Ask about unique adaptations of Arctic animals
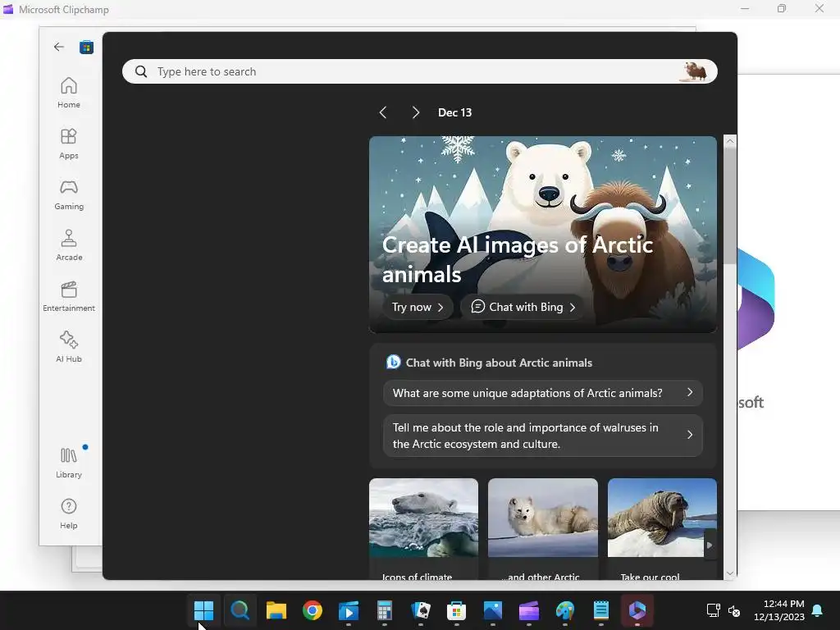 [x=543, y=393]
